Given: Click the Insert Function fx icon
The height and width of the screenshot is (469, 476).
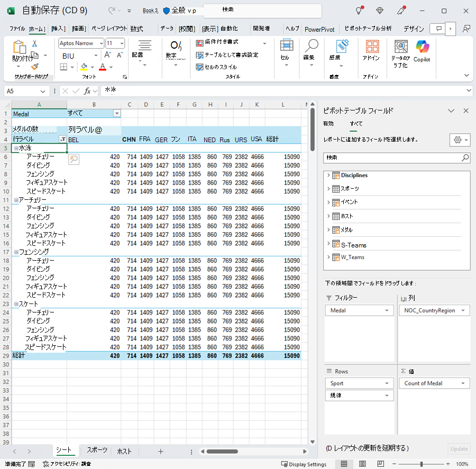Looking at the screenshot, I should tap(87, 91).
